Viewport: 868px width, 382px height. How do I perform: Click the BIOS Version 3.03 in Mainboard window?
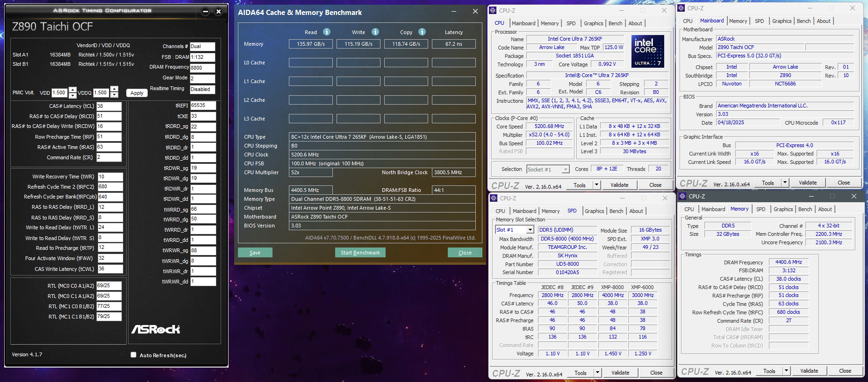pyautogui.click(x=785, y=114)
